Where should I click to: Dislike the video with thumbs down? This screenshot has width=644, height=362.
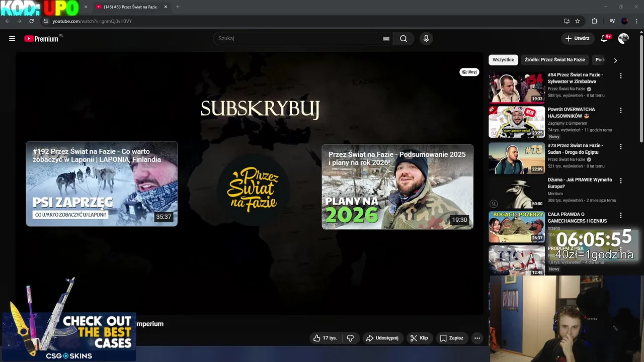(351, 338)
